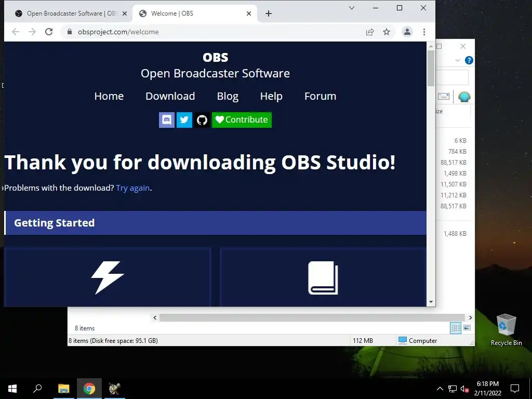Expand the ribbon chevron in file manager
The height and width of the screenshot is (399, 532).
pos(458,60)
